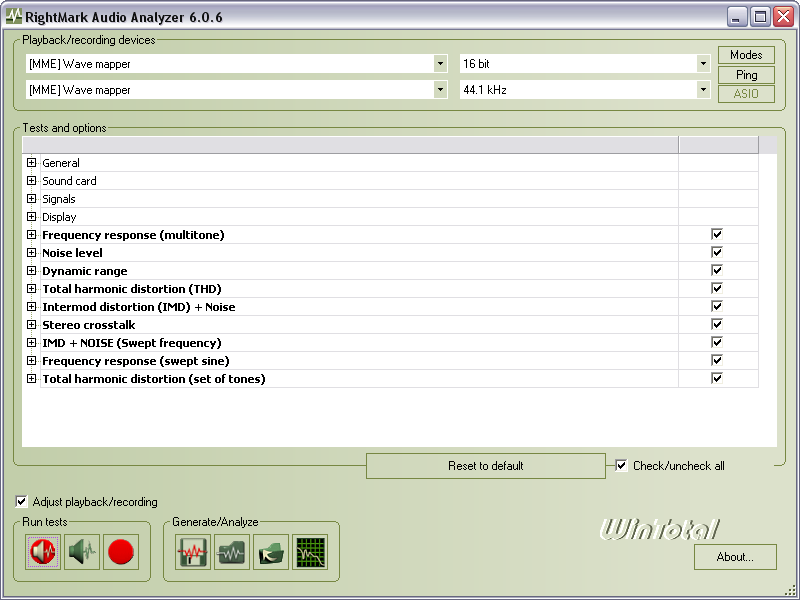Image resolution: width=800 pixels, height=600 pixels.
Task: Disable Frequency response (swept sine) test
Action: point(717,360)
